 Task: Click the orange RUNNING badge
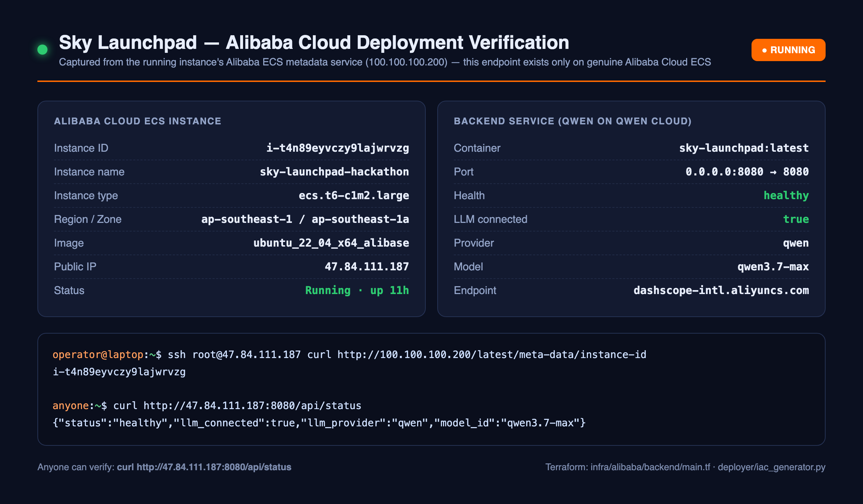(x=788, y=50)
